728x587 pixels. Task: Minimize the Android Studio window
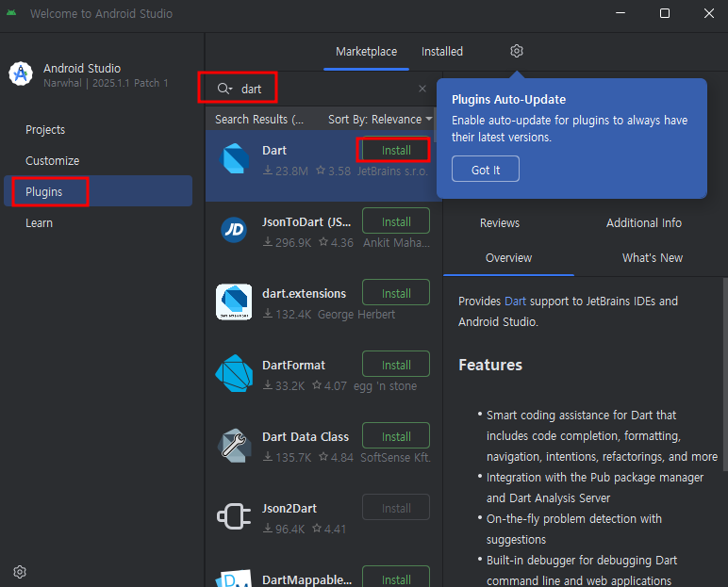point(620,13)
